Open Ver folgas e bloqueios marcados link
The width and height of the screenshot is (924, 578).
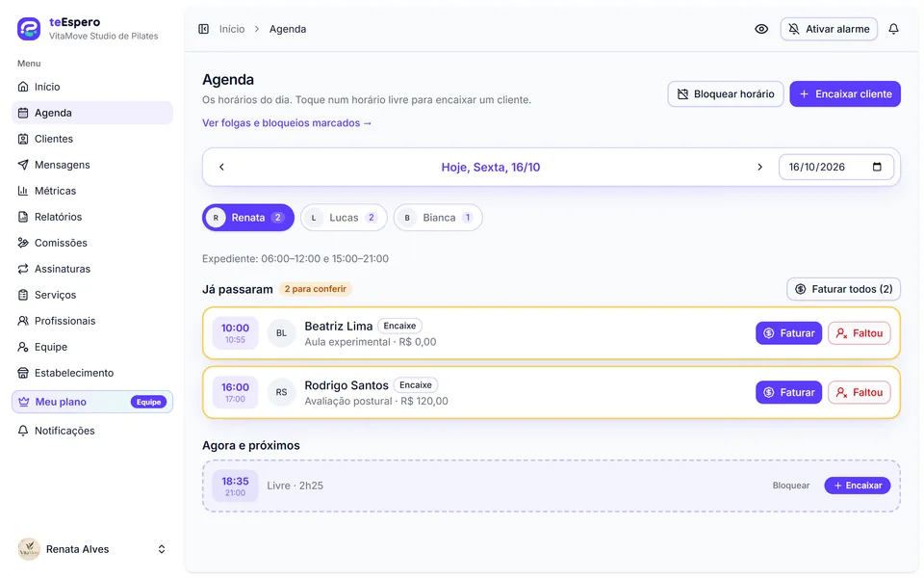point(287,122)
